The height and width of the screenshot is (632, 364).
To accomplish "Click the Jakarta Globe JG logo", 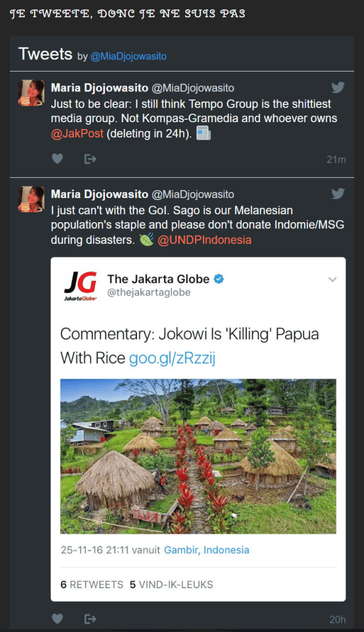I will point(81,285).
